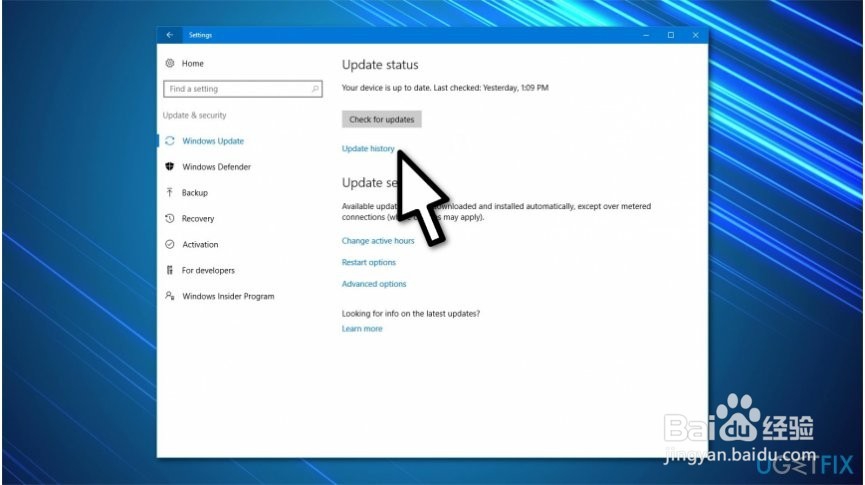Focus the Find a setting search box

(x=243, y=89)
